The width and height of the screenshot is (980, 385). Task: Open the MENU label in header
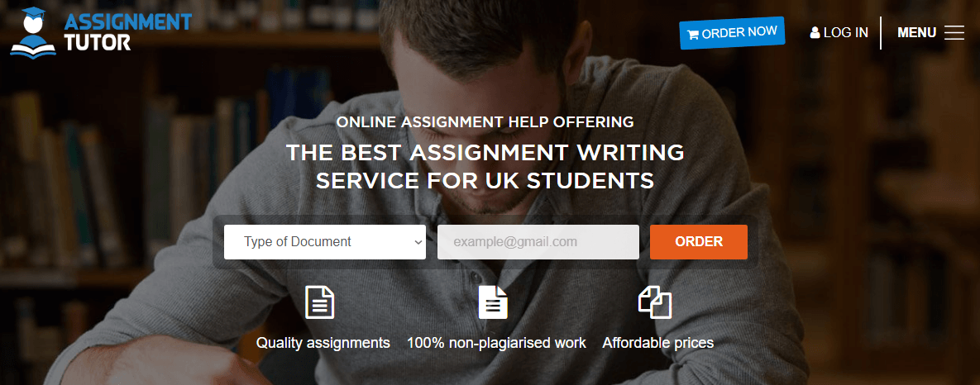(916, 32)
